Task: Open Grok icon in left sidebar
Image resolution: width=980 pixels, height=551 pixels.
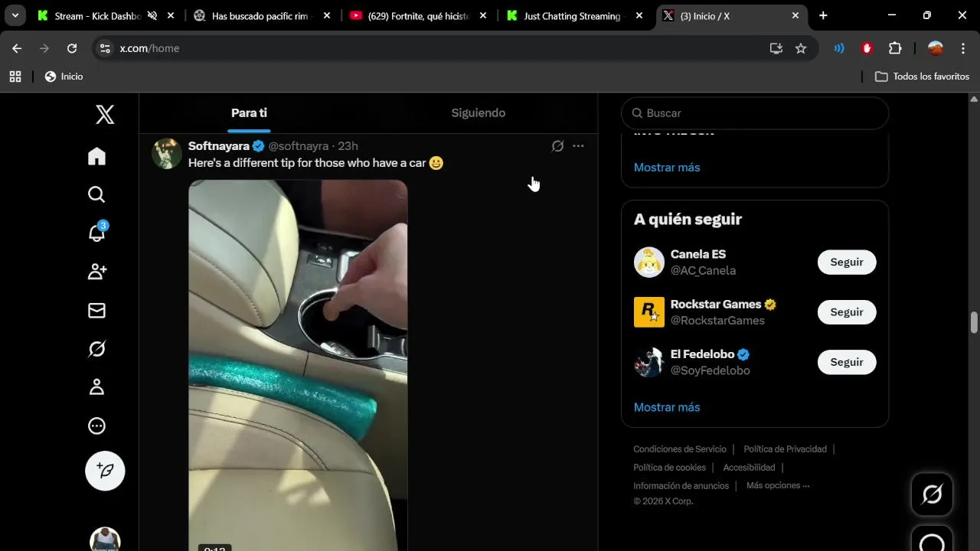Action: point(96,349)
